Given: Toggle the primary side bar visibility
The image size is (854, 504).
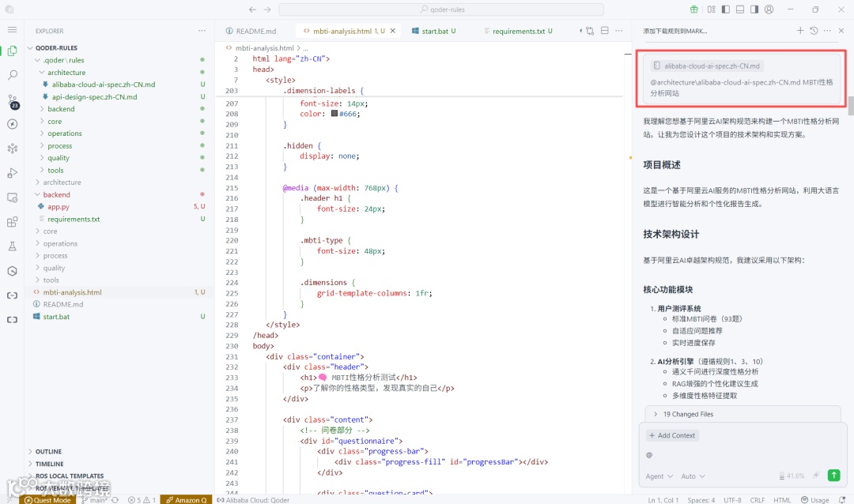Looking at the screenshot, I should point(725,9).
